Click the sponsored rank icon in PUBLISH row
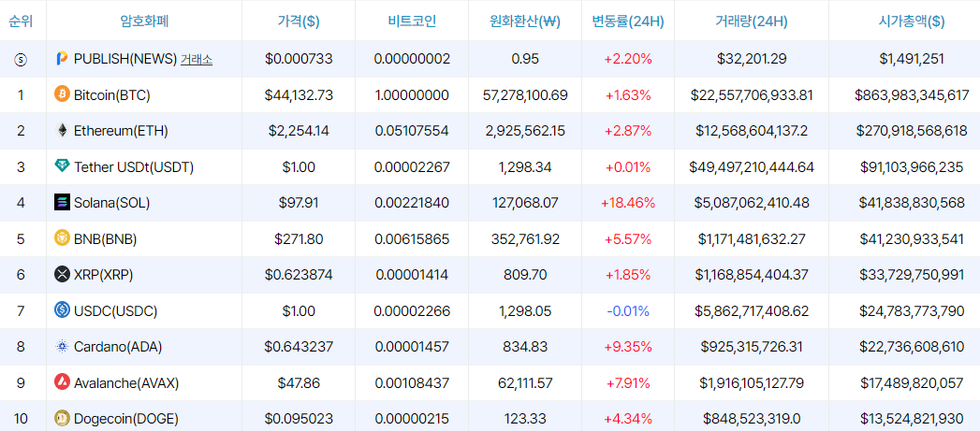Viewport: 980px width, 431px height. click(21, 59)
